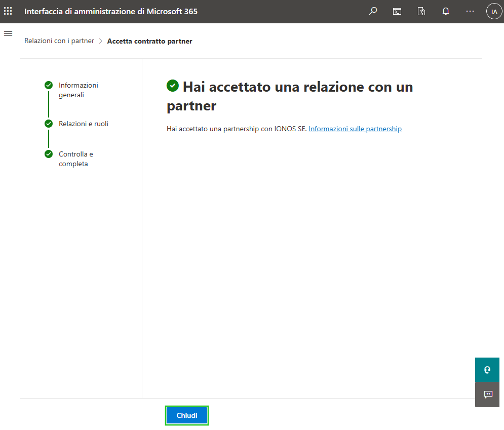Click green checkmark beside Informazioni generali
This screenshot has height=430, width=504.
(49, 85)
